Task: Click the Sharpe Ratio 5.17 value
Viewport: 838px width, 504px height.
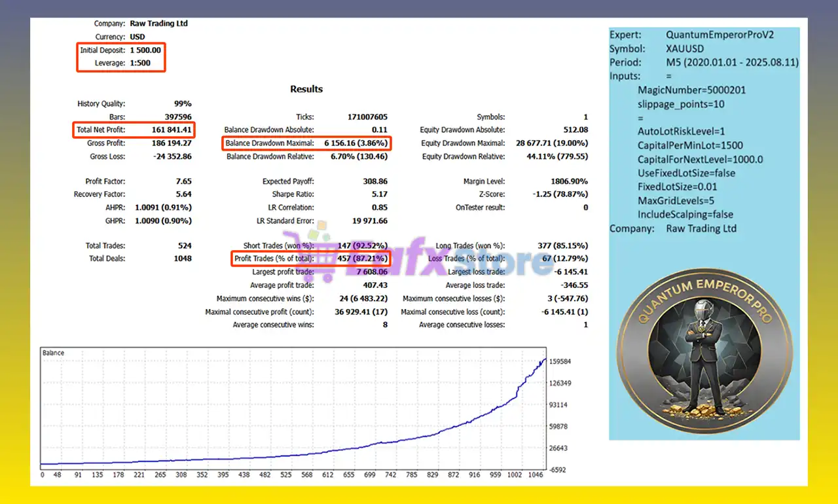Action: coord(378,194)
